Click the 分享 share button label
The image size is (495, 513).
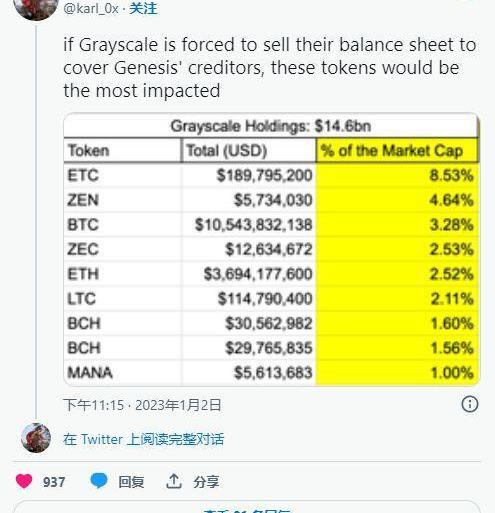[206, 482]
